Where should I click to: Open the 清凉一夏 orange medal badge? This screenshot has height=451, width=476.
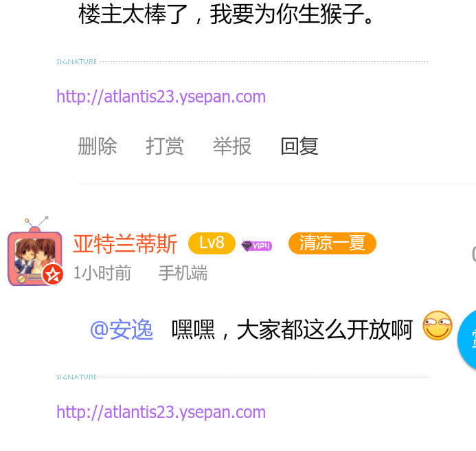[332, 243]
